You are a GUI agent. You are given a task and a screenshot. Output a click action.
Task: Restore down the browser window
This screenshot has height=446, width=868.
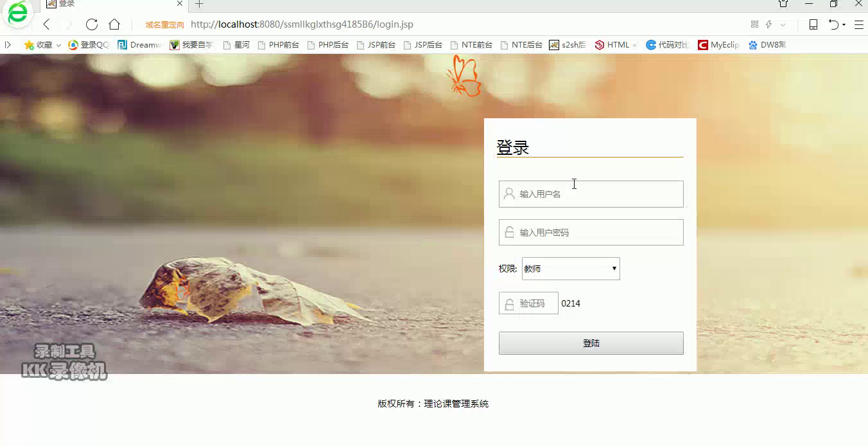pyautogui.click(x=833, y=4)
